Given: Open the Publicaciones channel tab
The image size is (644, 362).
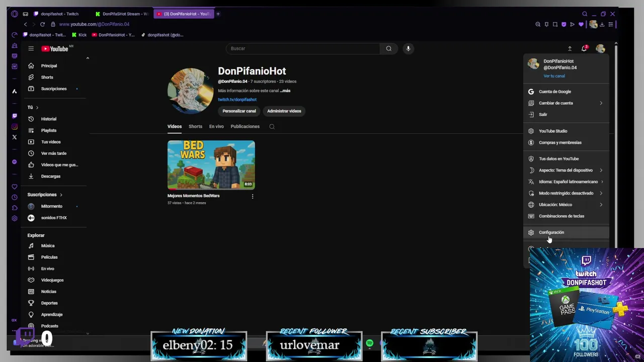Looking at the screenshot, I should (245, 126).
